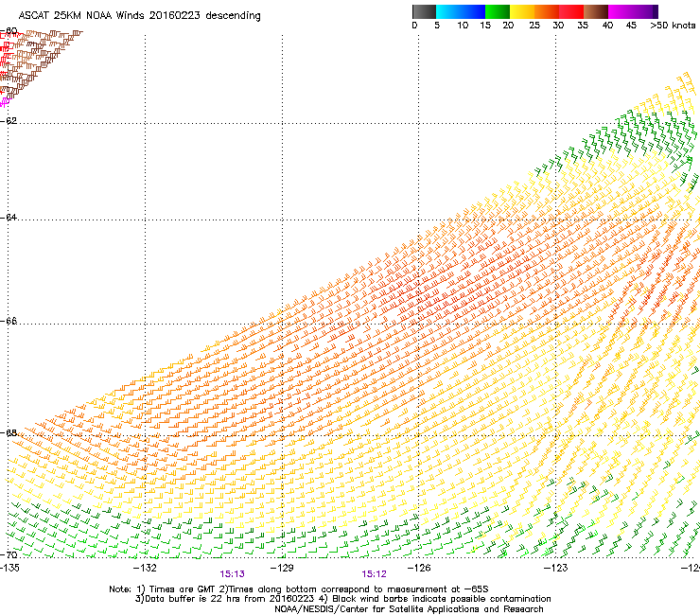Click the legend label '25'
This screenshot has height=615, width=700.
(x=534, y=26)
